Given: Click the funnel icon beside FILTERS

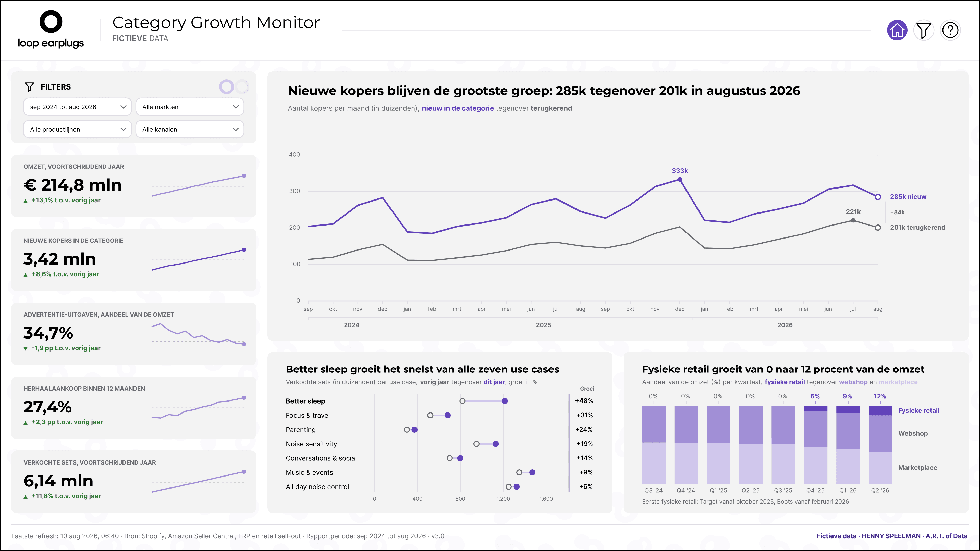Looking at the screenshot, I should (29, 87).
